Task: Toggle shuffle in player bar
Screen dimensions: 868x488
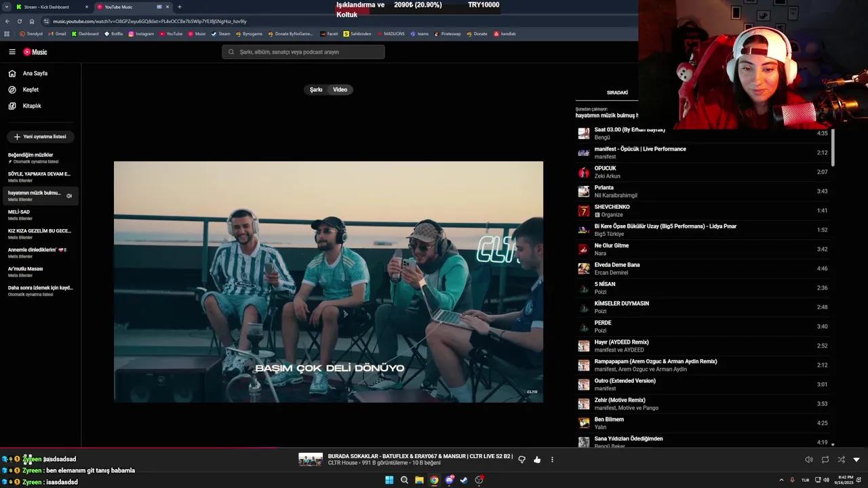Action: (x=841, y=460)
